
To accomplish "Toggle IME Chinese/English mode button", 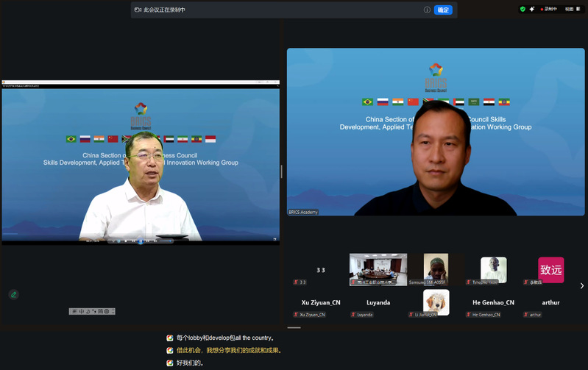I will coord(81,311).
